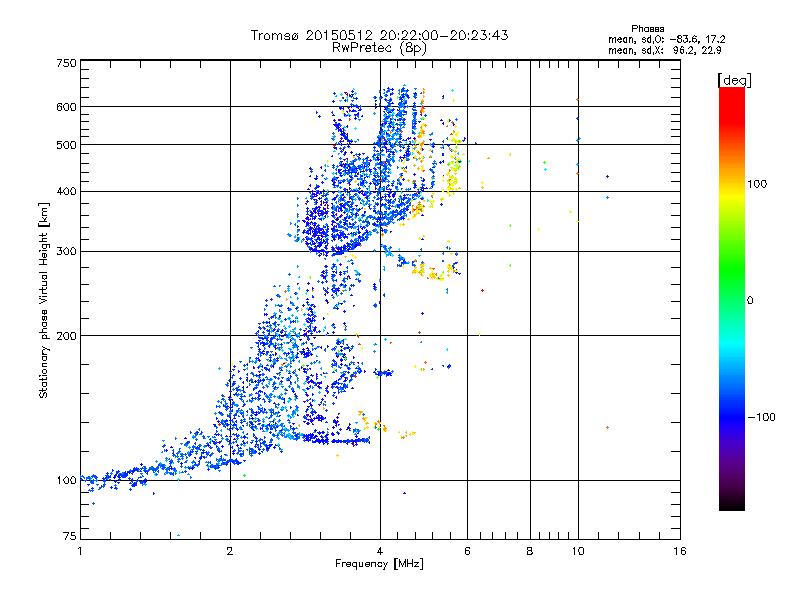Viewport: 800px width, 600px height.
Task: Click the y-axis tick label '200'
Action: point(66,336)
